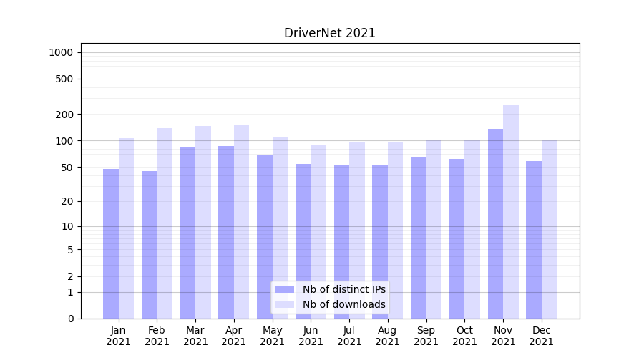This screenshot has width=644, height=358.
Task: Click the July downloads bar
Action: tap(357, 231)
